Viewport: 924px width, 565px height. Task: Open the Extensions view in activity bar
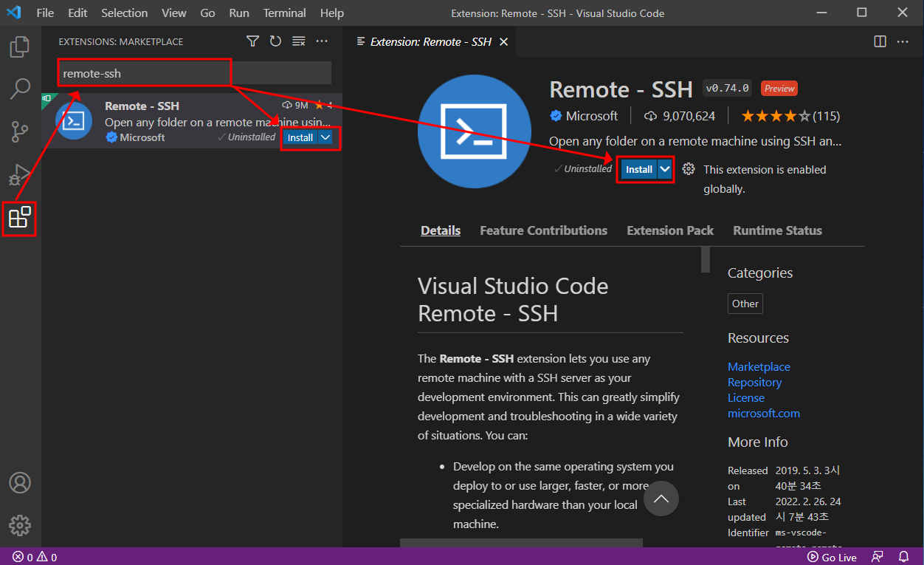point(20,218)
